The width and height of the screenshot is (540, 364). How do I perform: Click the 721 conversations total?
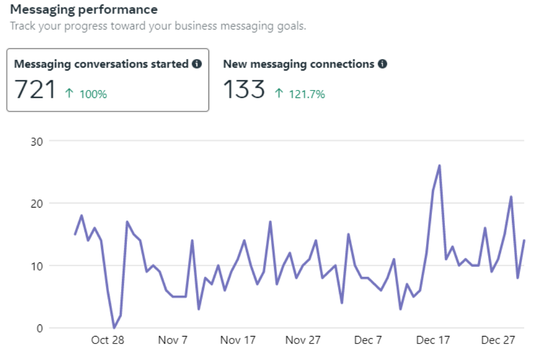click(35, 90)
